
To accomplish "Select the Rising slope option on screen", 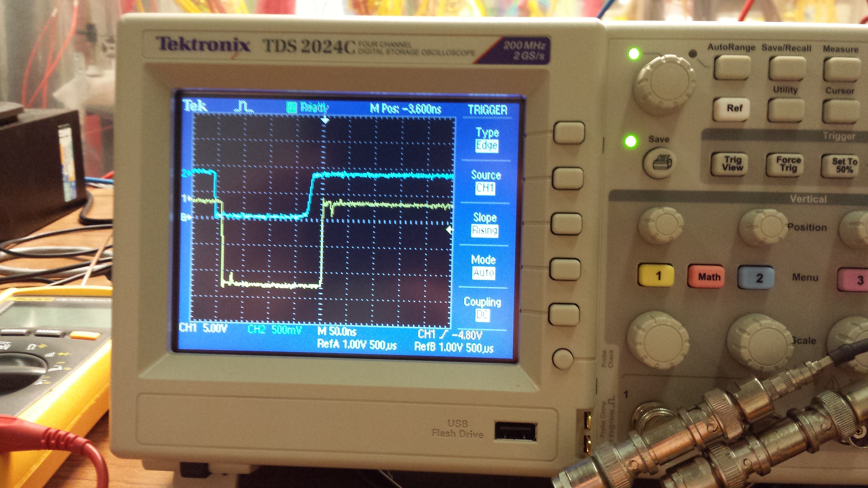I will [484, 231].
